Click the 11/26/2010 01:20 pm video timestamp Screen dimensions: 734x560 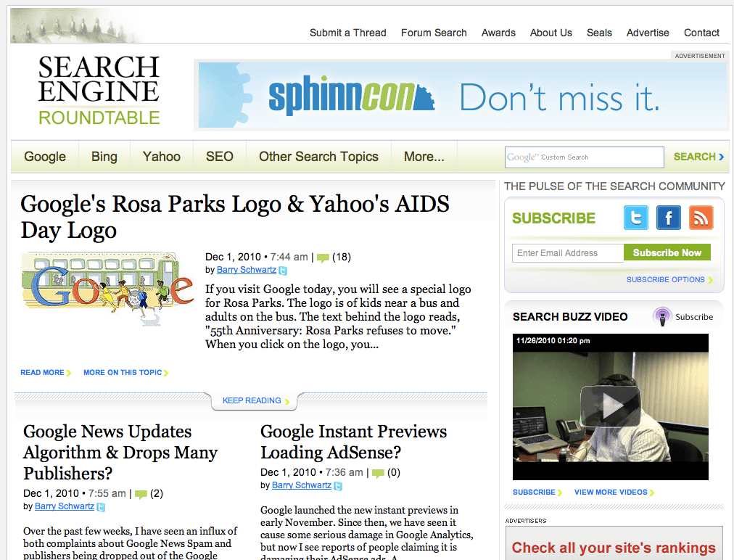553,340
